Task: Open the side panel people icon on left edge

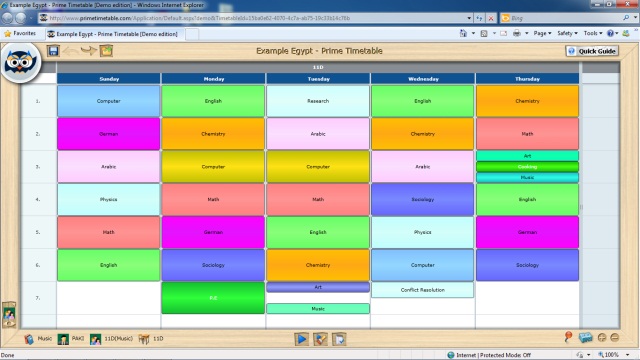Action: [x=9, y=315]
